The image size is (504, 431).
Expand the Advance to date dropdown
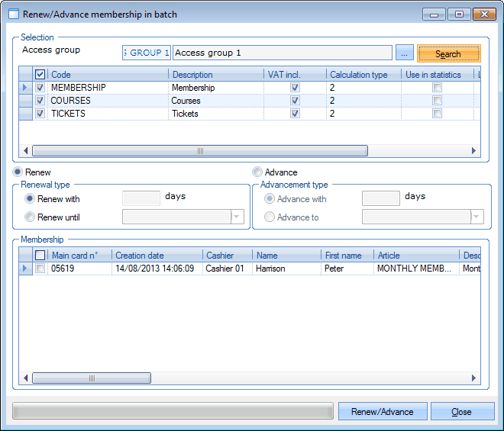(x=477, y=217)
